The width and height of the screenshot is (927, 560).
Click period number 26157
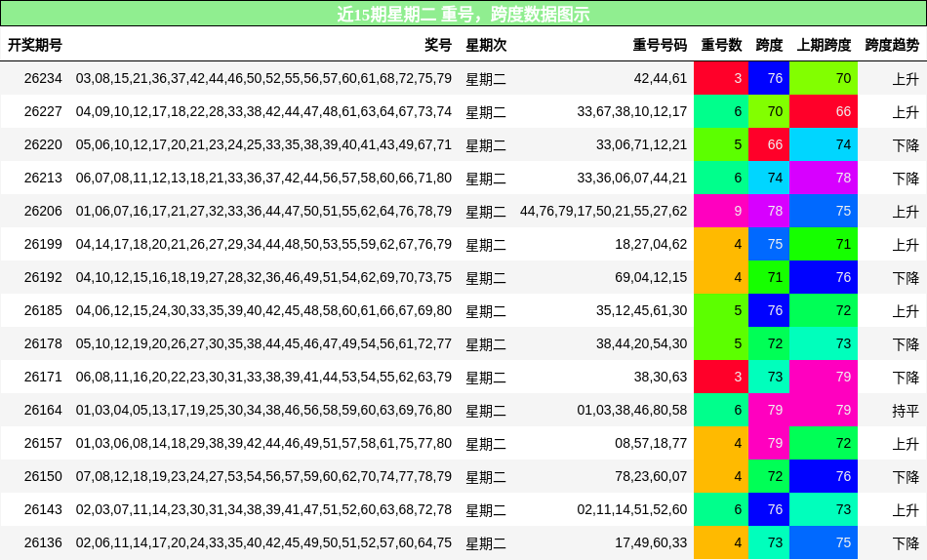pos(43,442)
